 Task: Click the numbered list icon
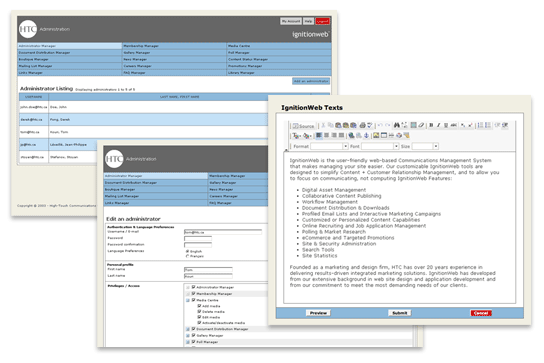[x=481, y=125]
